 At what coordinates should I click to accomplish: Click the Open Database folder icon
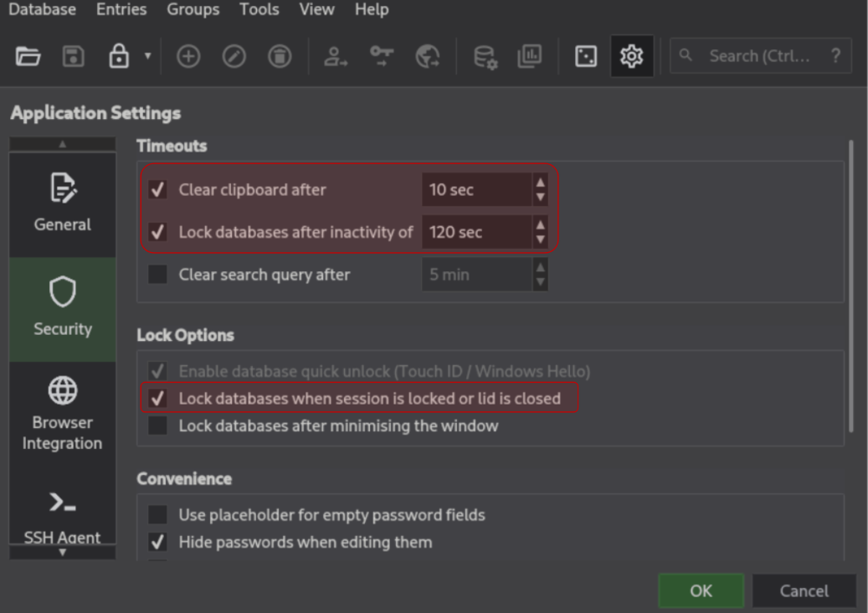pyautogui.click(x=28, y=57)
